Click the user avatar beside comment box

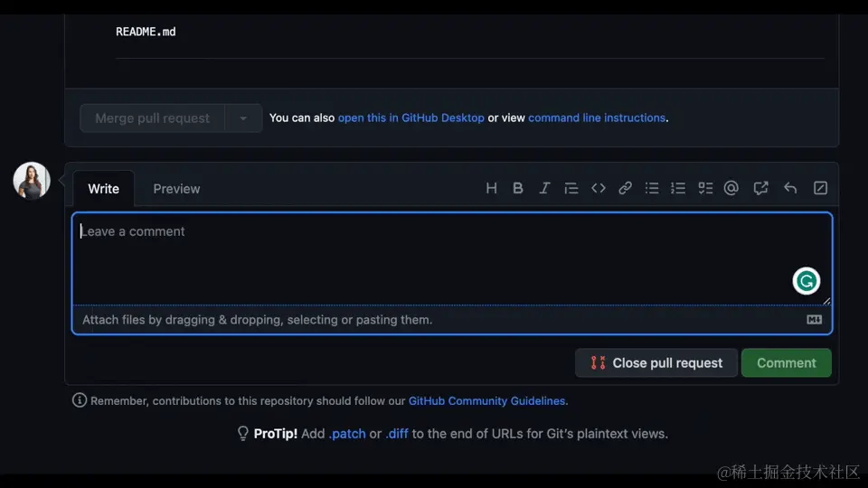[x=32, y=181]
